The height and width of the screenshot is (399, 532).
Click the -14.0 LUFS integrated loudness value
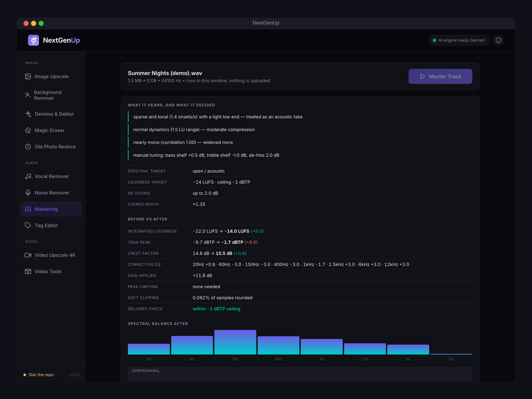(x=237, y=231)
